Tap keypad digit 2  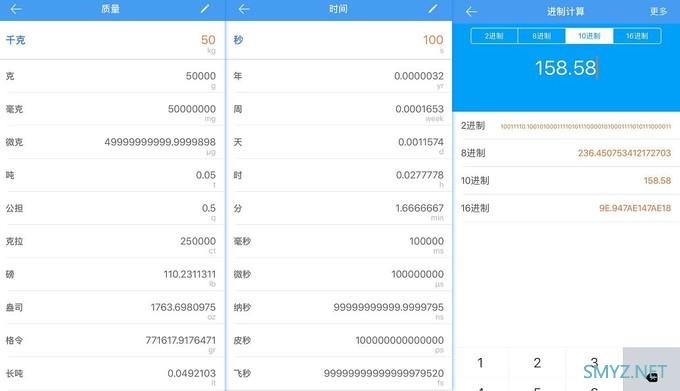pyautogui.click(x=537, y=363)
